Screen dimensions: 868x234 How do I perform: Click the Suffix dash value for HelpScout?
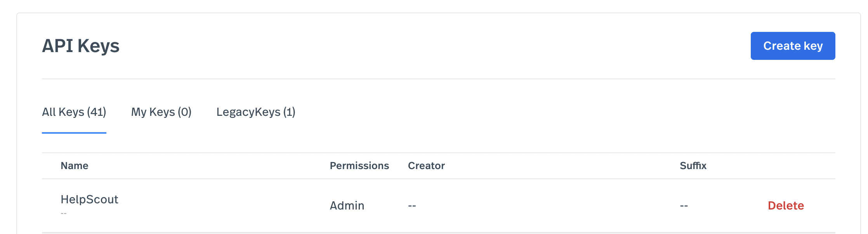click(x=684, y=206)
